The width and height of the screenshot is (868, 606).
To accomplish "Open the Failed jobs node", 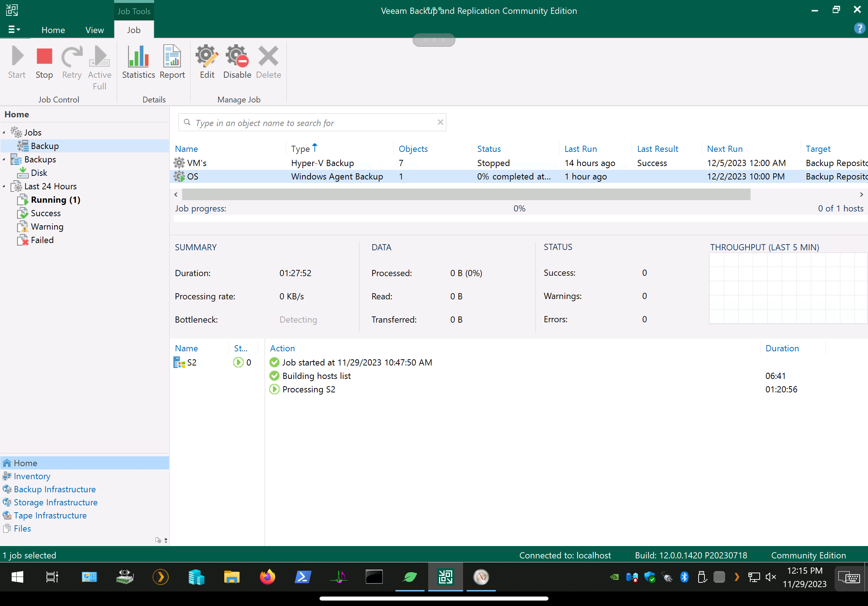I will tap(42, 240).
